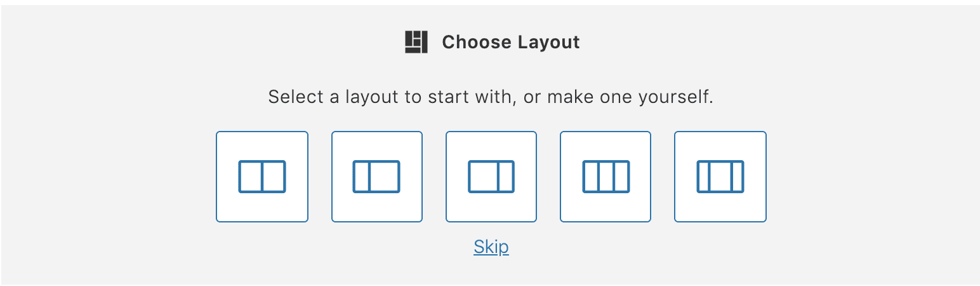Select the layout tile with left sidebar
This screenshot has height=286, width=980.
377,177
